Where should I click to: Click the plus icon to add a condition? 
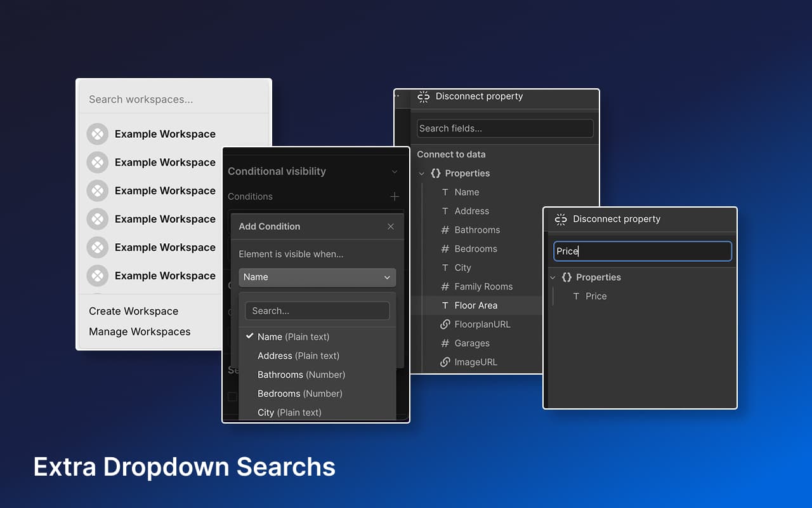pos(395,196)
